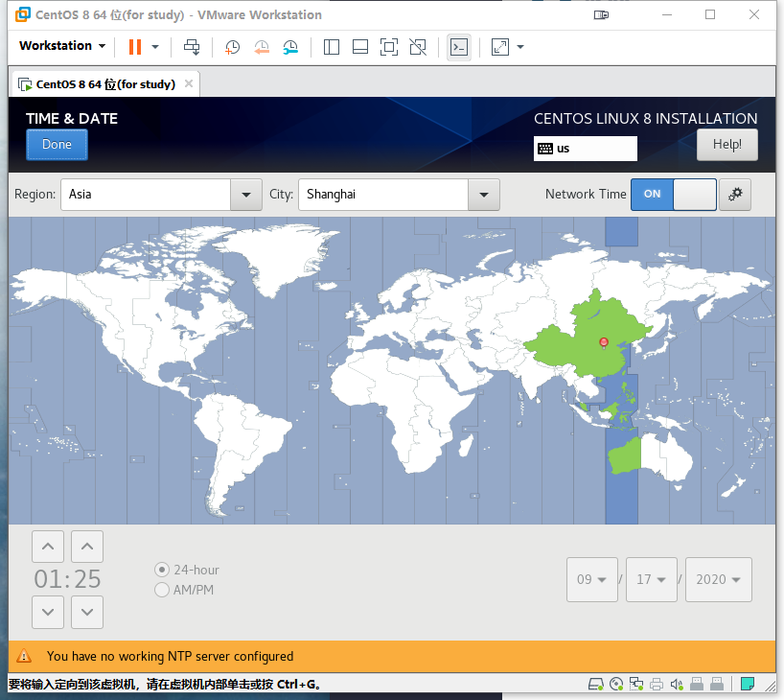Click into the City Shanghai text field

click(x=383, y=195)
